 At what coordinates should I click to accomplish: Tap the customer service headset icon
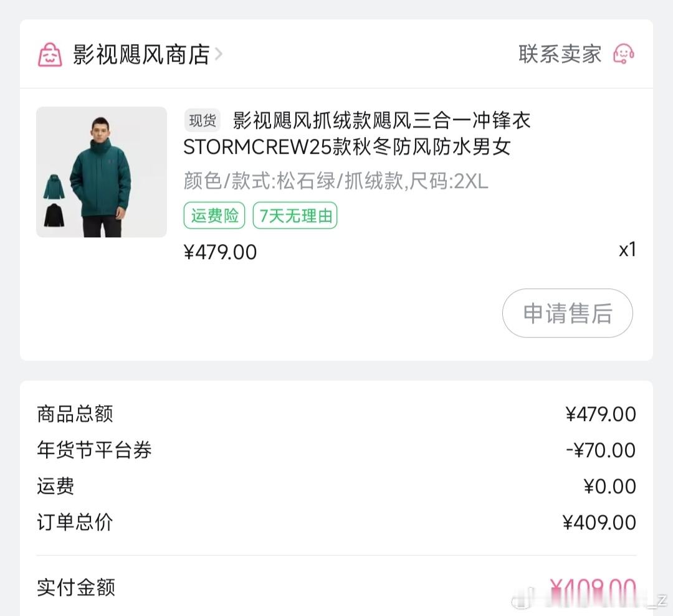(x=623, y=54)
